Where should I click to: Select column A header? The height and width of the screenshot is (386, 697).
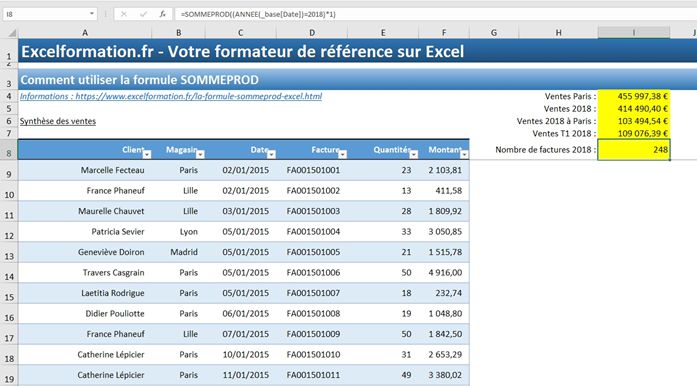tap(85, 32)
